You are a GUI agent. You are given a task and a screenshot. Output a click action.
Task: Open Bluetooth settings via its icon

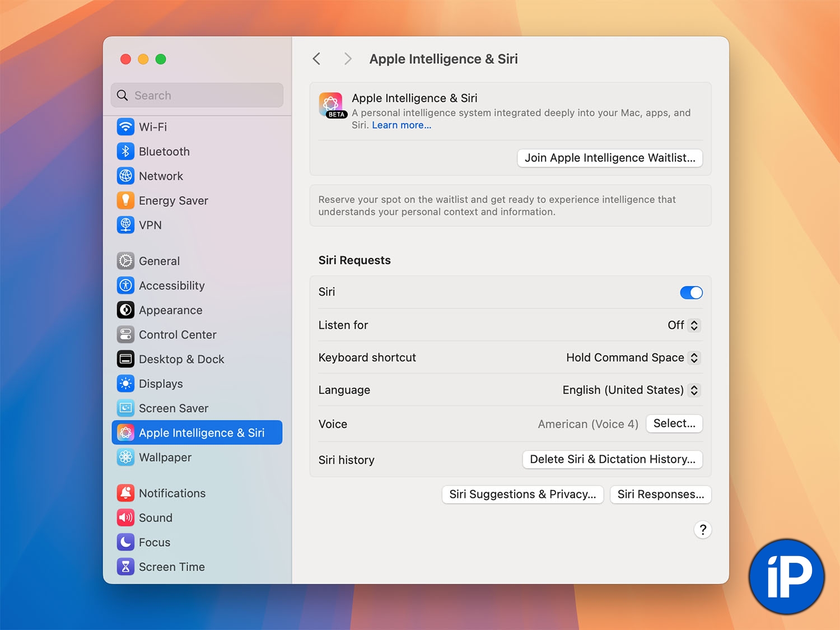pos(125,152)
